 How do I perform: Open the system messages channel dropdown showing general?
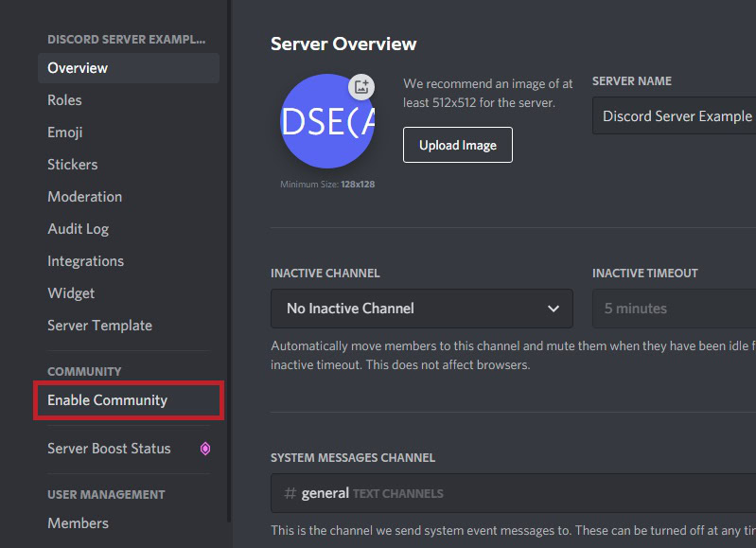[514, 493]
